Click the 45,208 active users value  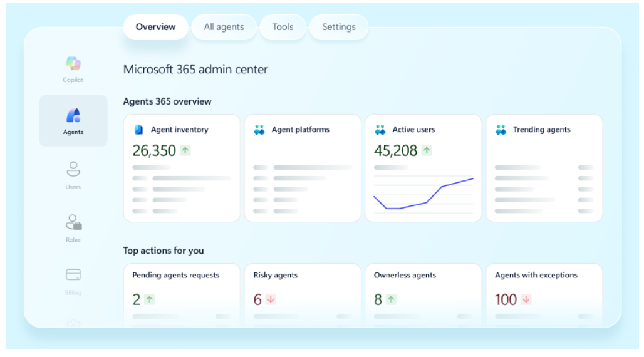(x=395, y=150)
